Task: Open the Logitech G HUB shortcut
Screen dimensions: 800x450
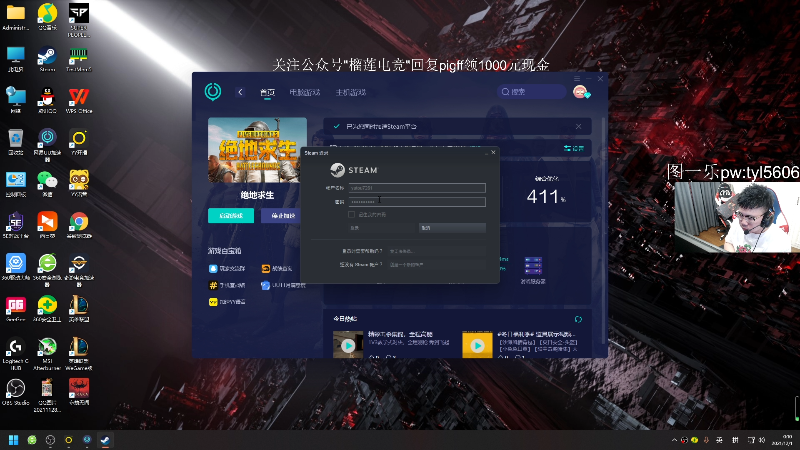Action: 15,353
